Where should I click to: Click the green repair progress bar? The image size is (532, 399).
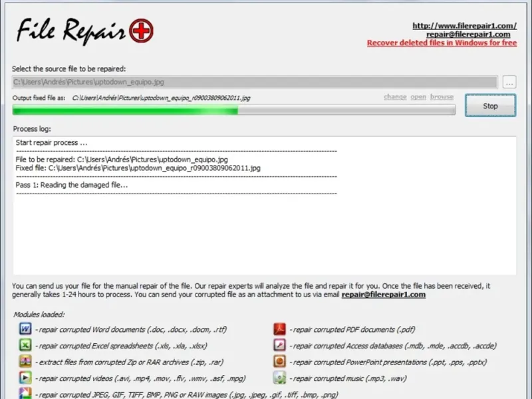tap(234, 110)
